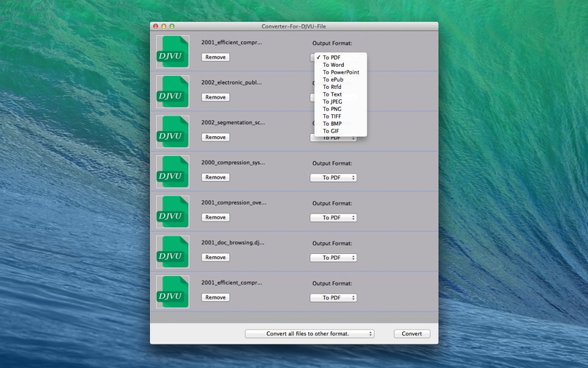Expand output format dropdown for 2001_doc_browsing
The width and height of the screenshot is (588, 368).
pyautogui.click(x=334, y=258)
